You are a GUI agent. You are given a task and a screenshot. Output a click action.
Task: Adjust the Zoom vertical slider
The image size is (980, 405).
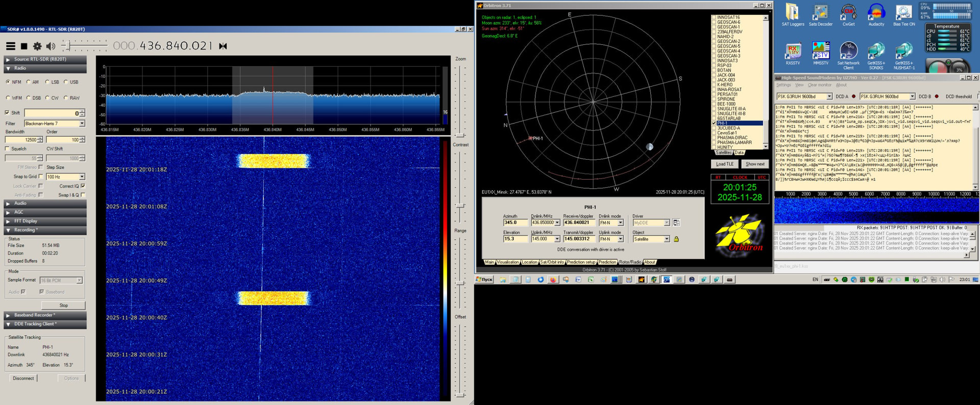point(460,134)
